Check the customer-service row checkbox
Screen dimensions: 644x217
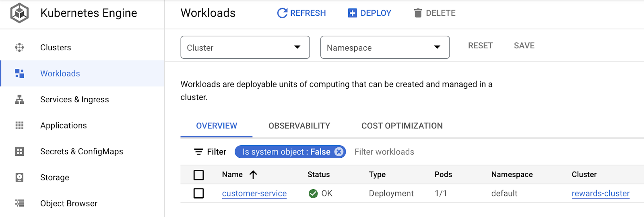198,194
